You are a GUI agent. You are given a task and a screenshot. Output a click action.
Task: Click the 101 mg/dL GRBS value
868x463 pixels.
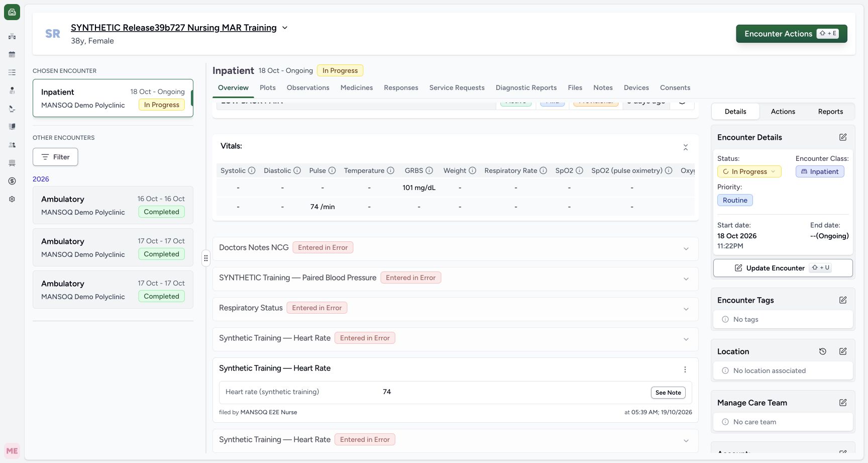pyautogui.click(x=419, y=188)
